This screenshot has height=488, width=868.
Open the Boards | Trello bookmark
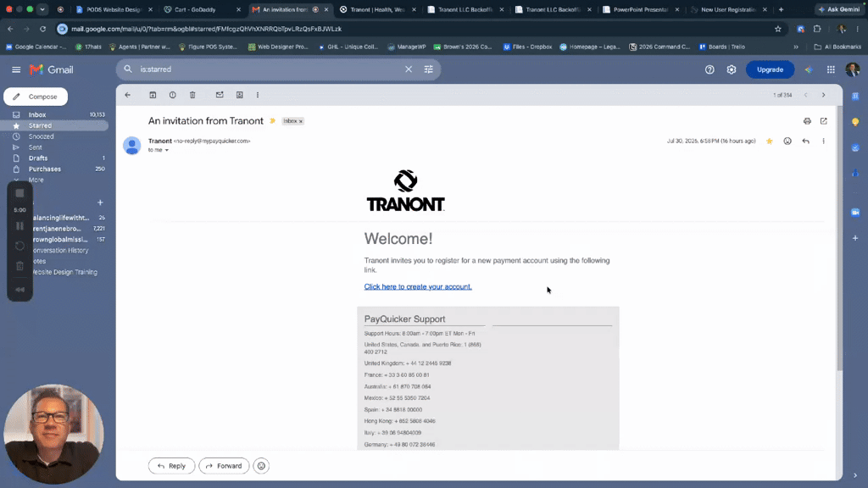click(722, 47)
